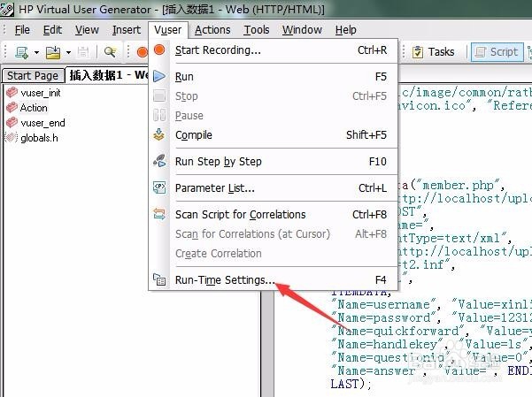Open the Help menu

click(346, 30)
